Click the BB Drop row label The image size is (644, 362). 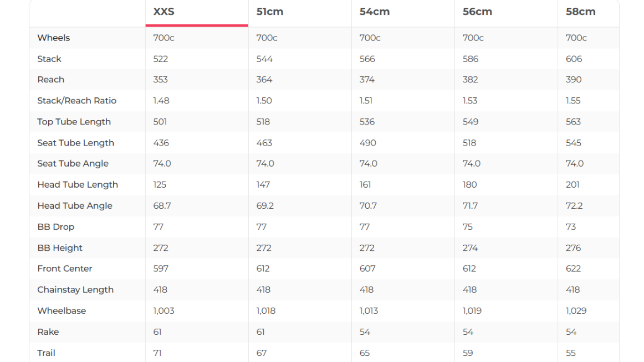(x=56, y=227)
